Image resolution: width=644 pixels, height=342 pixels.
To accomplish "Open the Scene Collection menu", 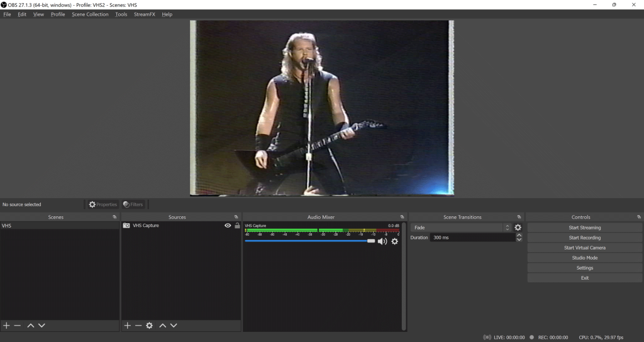I will pos(90,14).
